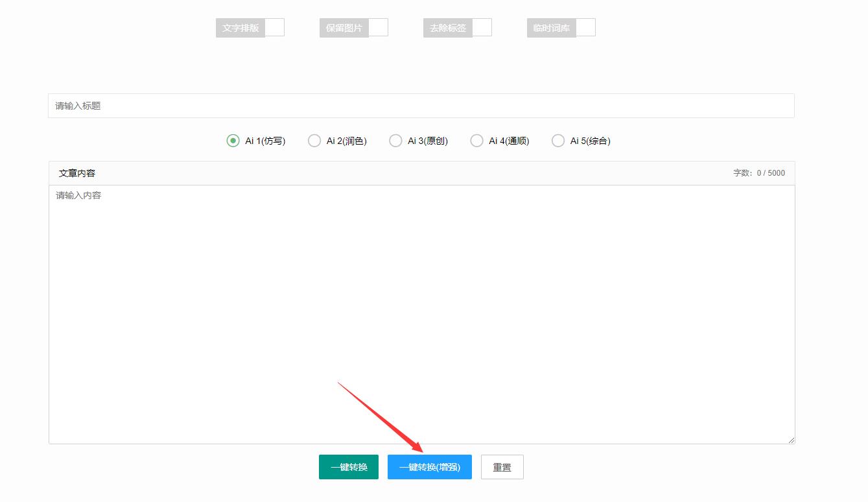Toggle the 临时词库 switch

click(561, 28)
